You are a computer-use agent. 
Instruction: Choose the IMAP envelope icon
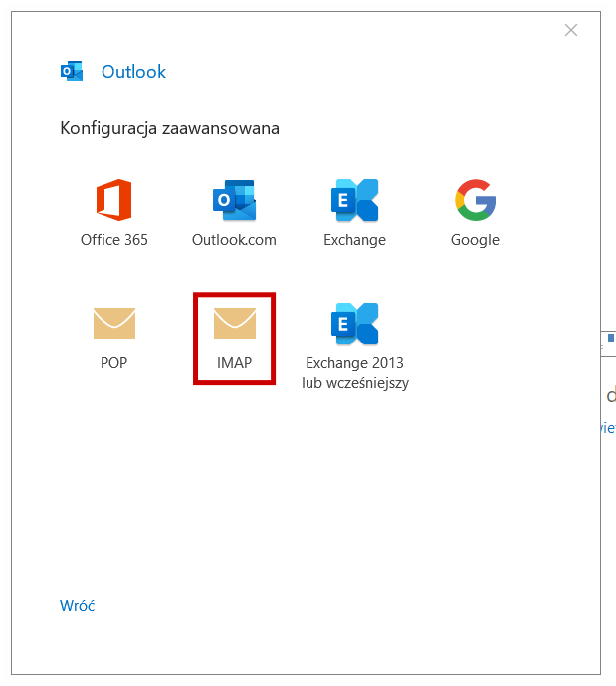235,323
